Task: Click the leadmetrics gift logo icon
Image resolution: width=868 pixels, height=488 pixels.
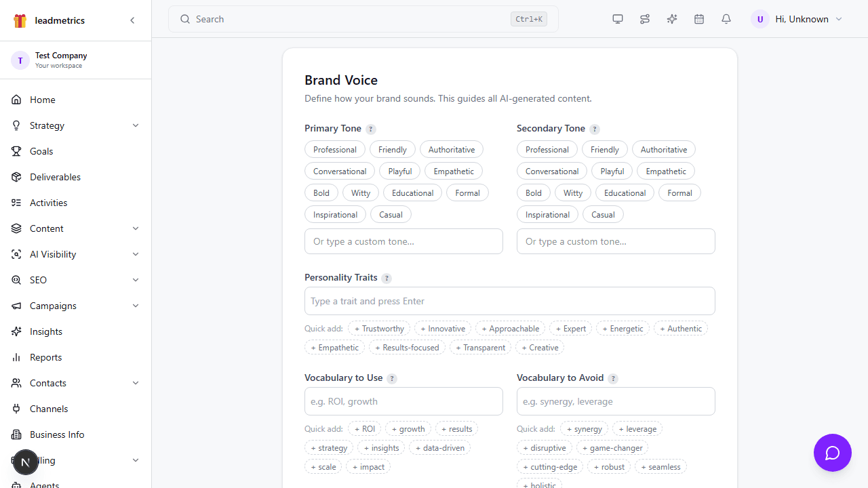Action: [20, 20]
